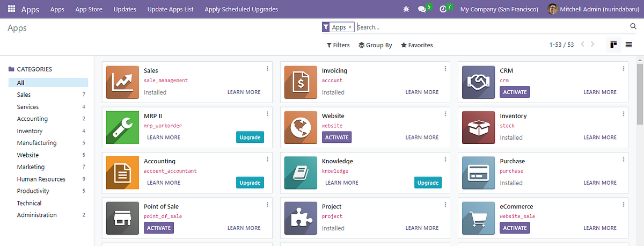Click the Website globe icon
The height and width of the screenshot is (246, 644).
click(x=301, y=127)
